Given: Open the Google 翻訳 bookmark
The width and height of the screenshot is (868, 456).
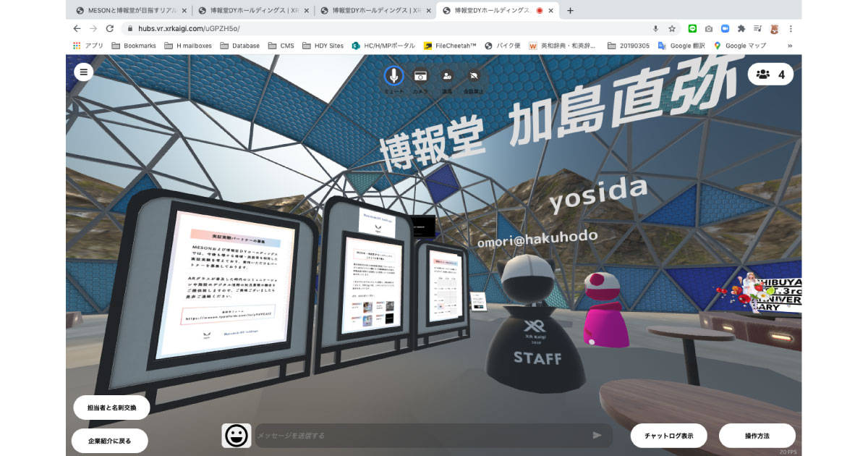Looking at the screenshot, I should (681, 45).
